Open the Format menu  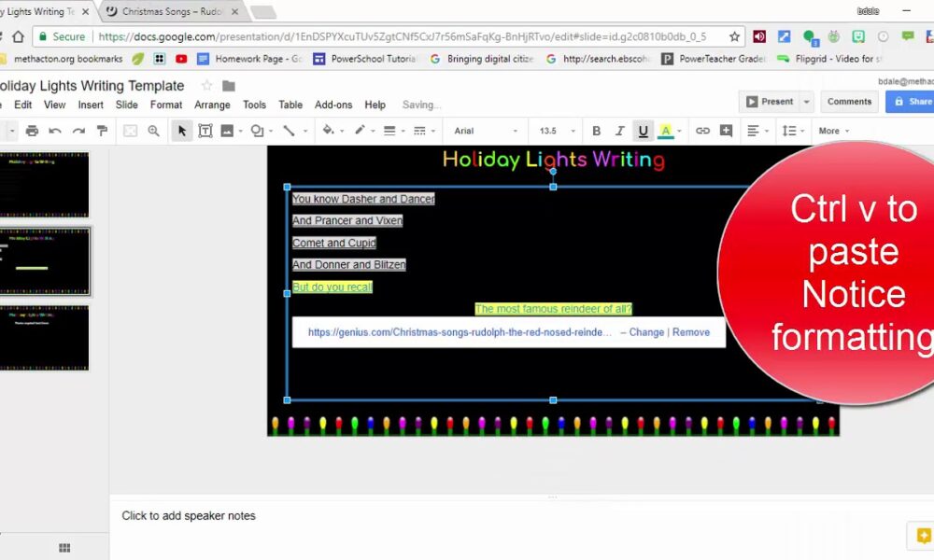(166, 105)
